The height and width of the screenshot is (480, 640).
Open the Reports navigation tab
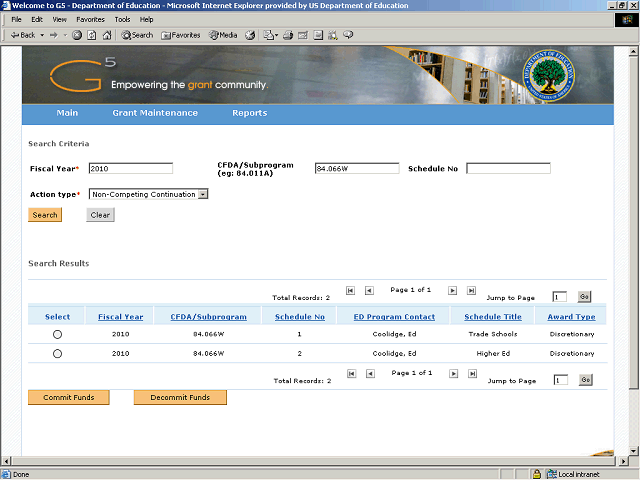[250, 113]
